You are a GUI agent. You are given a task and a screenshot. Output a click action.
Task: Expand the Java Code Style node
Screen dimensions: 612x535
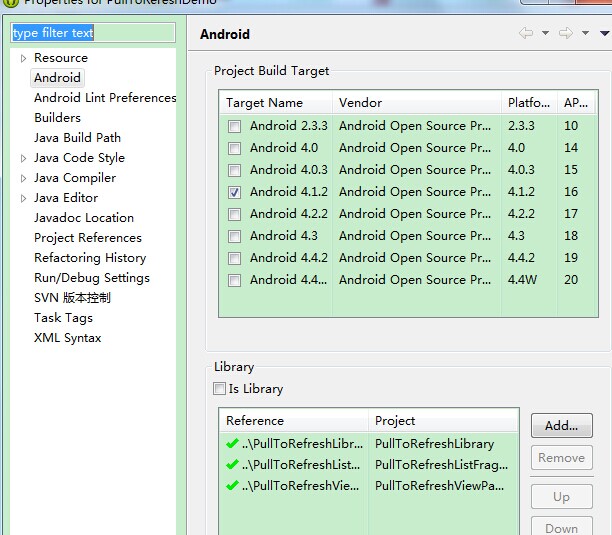(x=23, y=158)
